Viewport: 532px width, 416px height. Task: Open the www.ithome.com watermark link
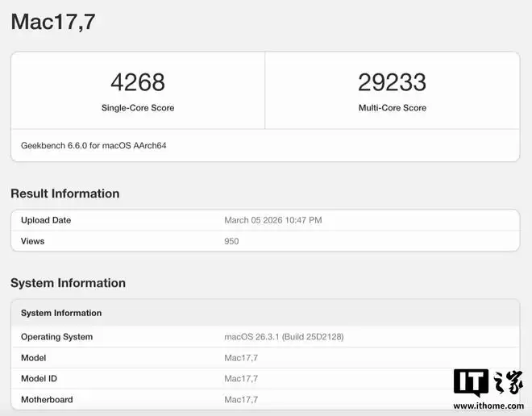[x=488, y=405]
